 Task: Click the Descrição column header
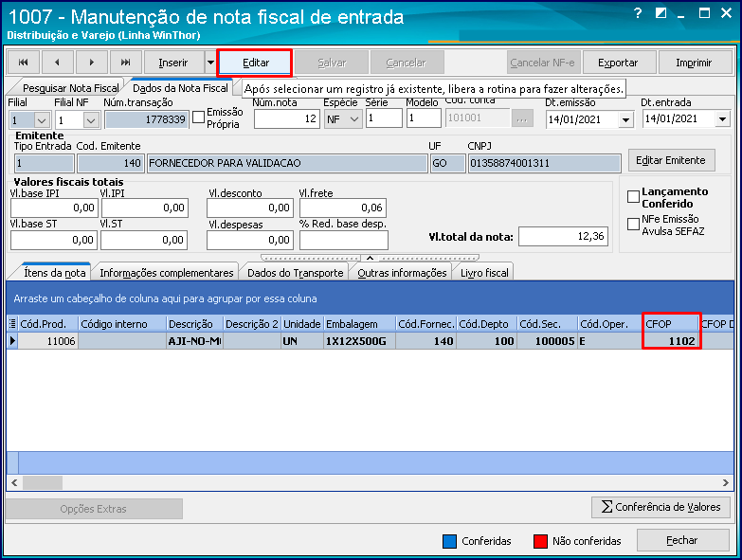coord(194,324)
